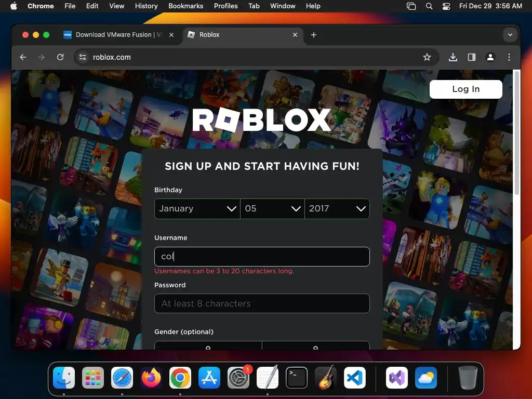Open Spotlight search icon
532x399 pixels.
pos(429,6)
